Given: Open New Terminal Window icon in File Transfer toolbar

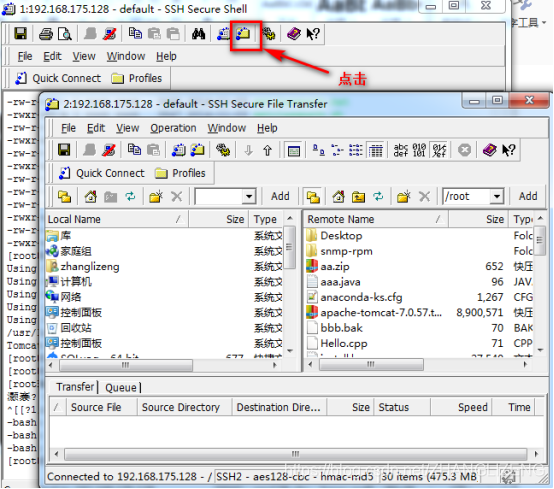Looking at the screenshot, I should [x=179, y=150].
